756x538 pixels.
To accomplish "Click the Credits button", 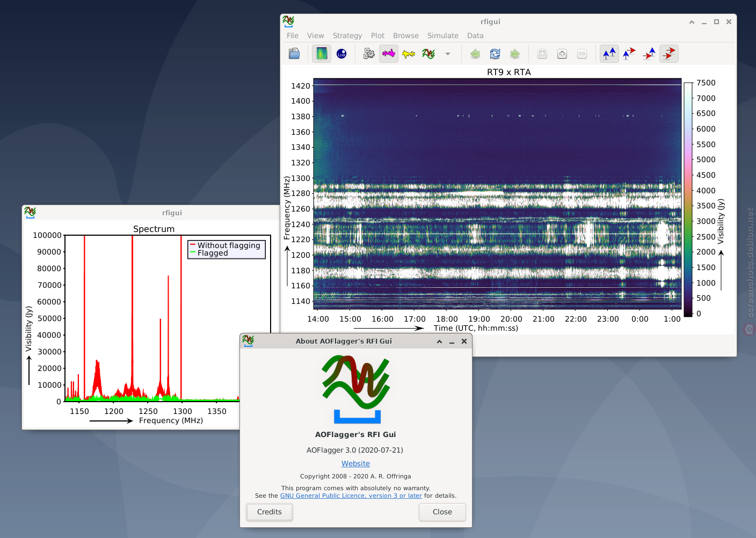I will pyautogui.click(x=270, y=512).
